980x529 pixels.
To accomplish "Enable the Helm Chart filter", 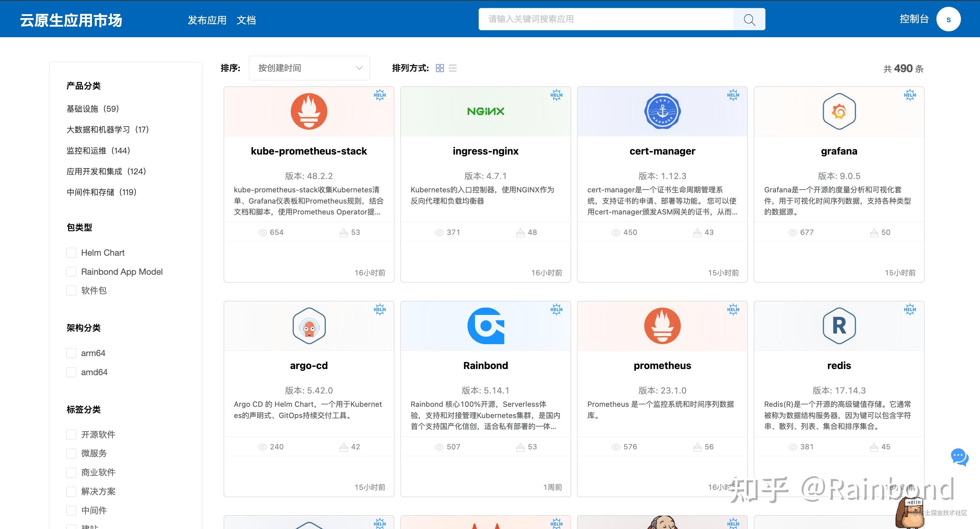I will click(x=71, y=252).
